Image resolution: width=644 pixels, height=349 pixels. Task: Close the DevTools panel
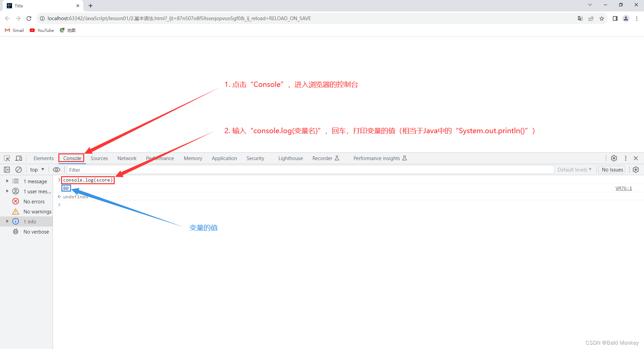636,158
